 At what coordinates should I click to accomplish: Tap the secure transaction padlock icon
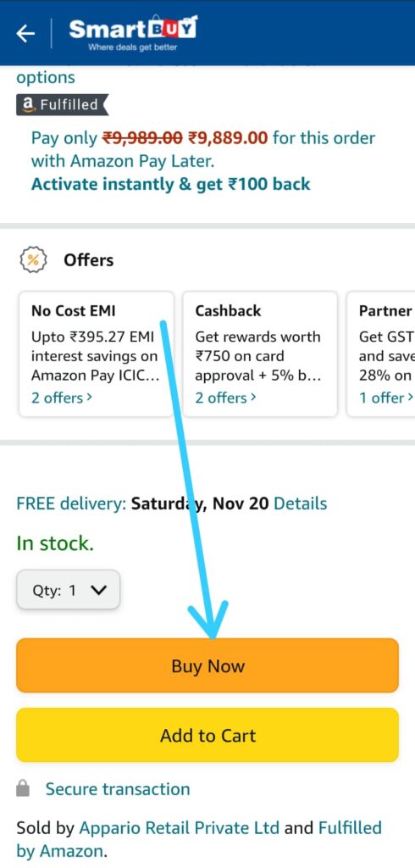coord(23,789)
